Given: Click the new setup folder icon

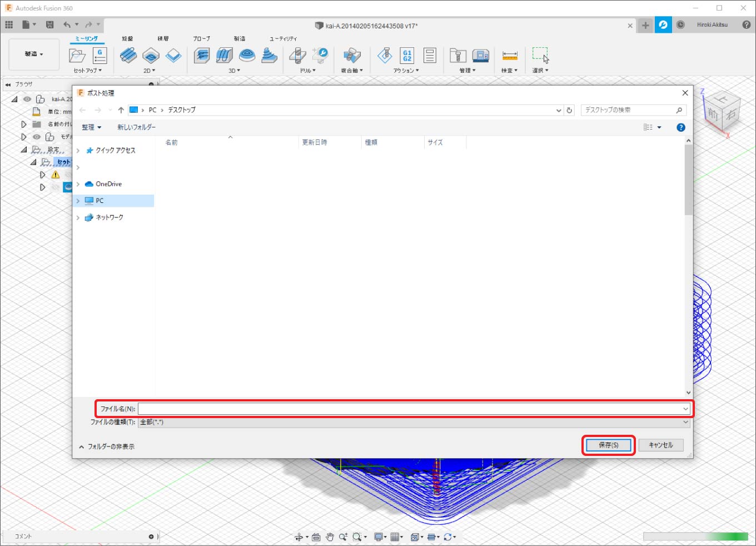Looking at the screenshot, I should [77, 55].
